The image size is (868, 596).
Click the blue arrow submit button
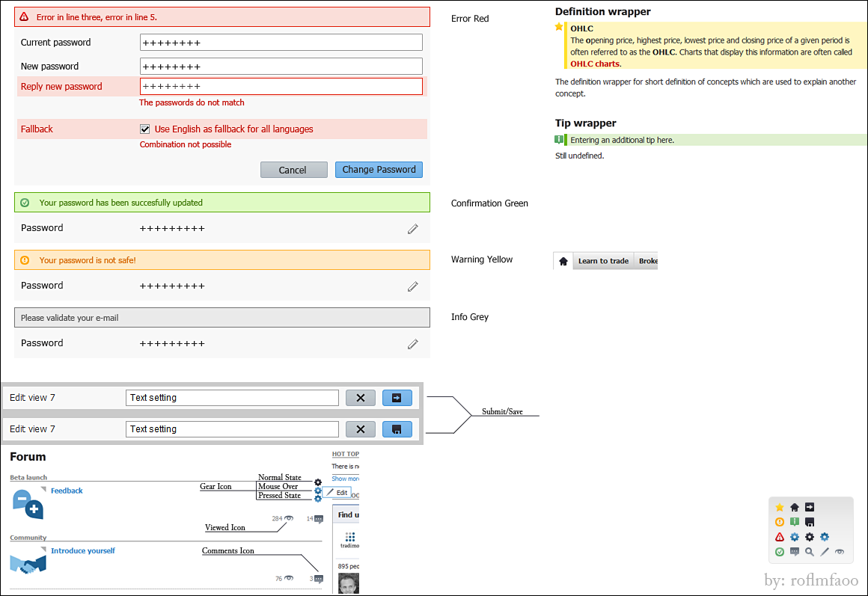pyautogui.click(x=397, y=398)
